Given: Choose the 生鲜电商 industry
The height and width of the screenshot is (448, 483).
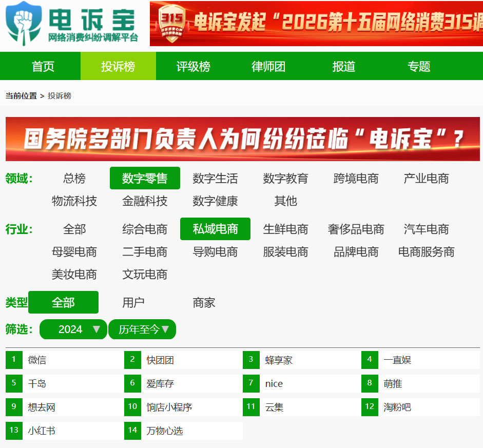Looking at the screenshot, I should [285, 229].
